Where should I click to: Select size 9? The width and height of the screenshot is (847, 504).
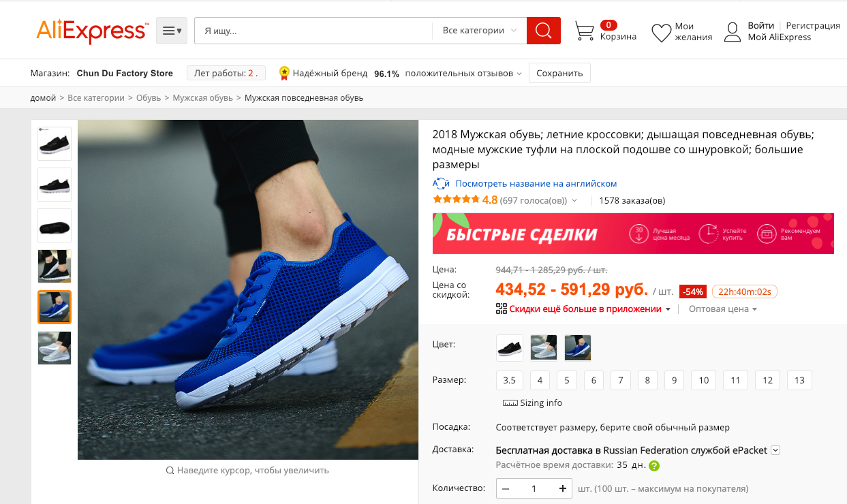pos(674,380)
